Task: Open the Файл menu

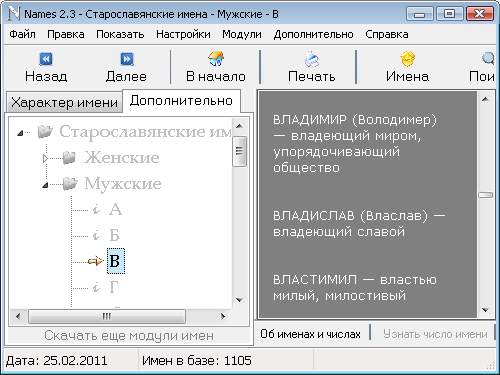Action: [x=22, y=34]
